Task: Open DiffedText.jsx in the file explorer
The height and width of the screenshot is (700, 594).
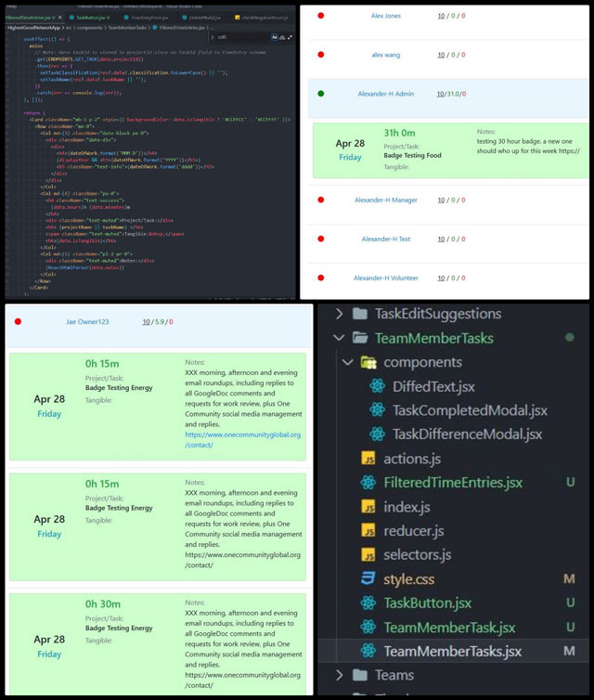Action: tap(431, 386)
